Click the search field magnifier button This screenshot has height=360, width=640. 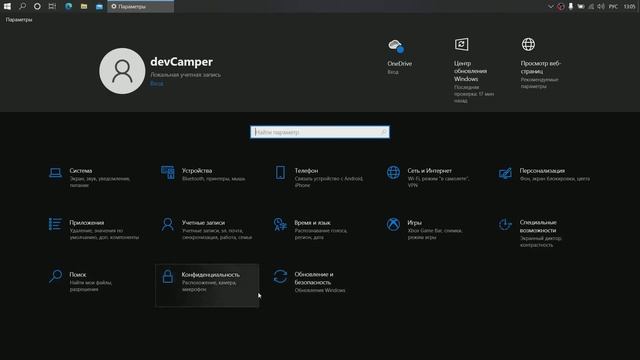tap(384, 132)
